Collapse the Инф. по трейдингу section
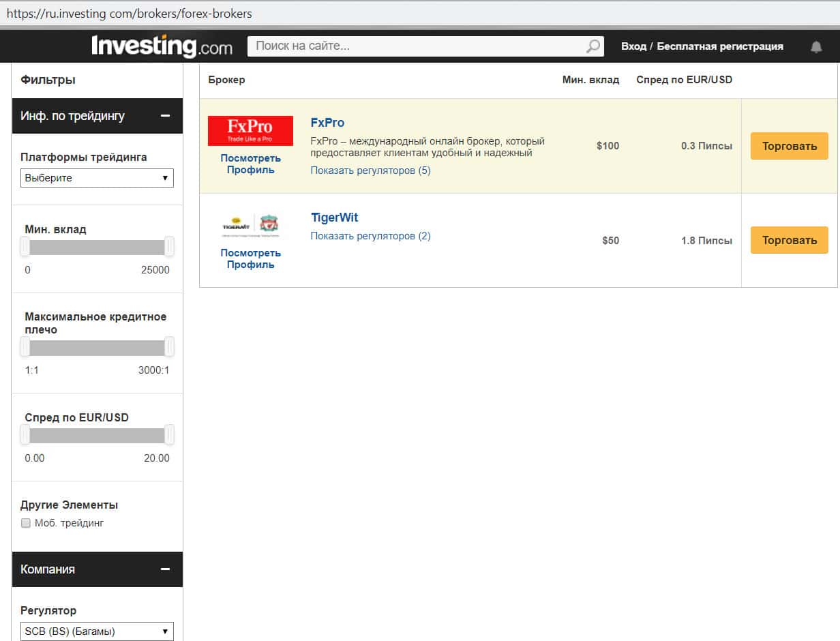840x641 pixels. tap(165, 116)
